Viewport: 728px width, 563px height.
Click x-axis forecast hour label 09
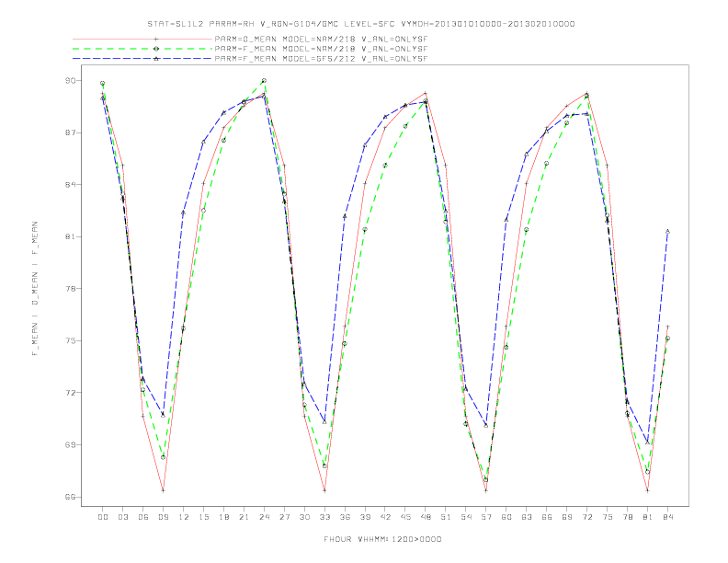pyautogui.click(x=163, y=517)
